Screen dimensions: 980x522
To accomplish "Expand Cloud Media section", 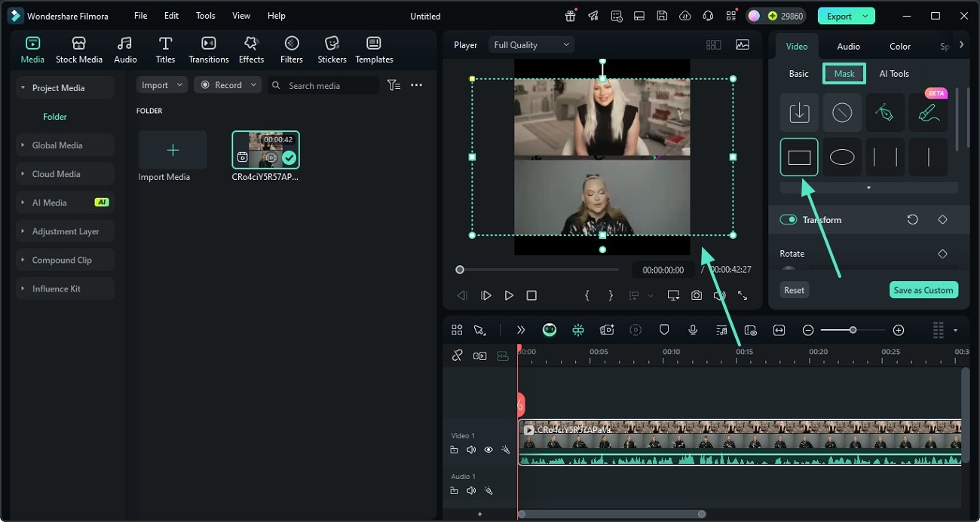I will pos(65,174).
